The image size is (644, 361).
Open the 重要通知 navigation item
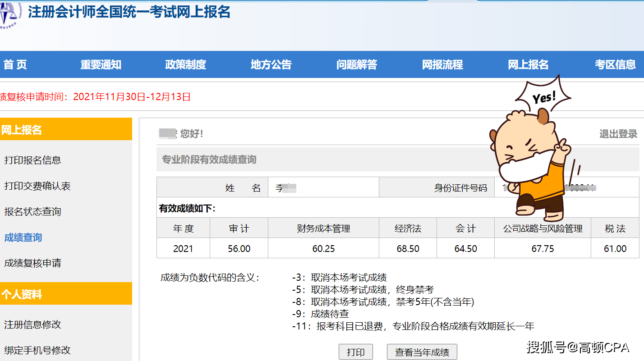[101, 65]
